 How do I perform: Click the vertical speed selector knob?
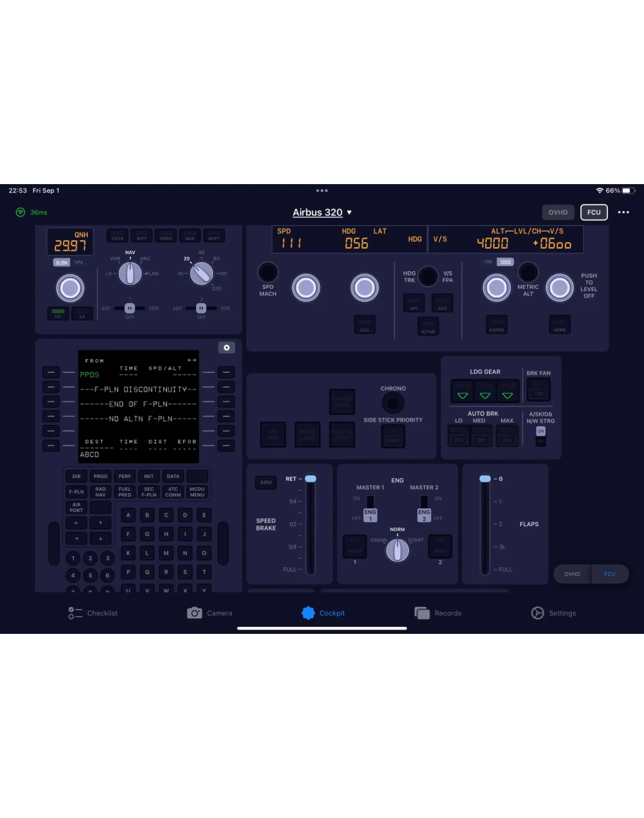(560, 288)
